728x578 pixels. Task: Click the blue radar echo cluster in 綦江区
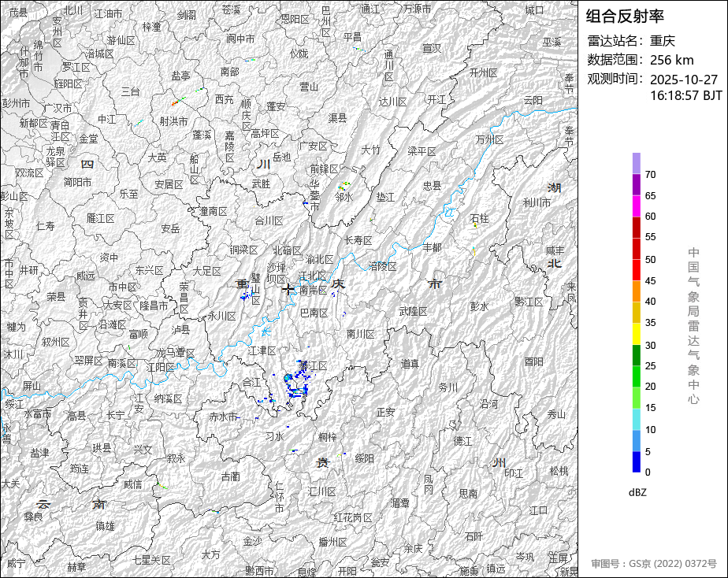(x=296, y=380)
